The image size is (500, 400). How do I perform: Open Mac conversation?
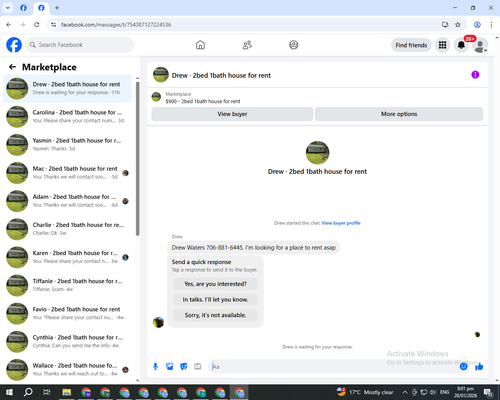coord(68,173)
